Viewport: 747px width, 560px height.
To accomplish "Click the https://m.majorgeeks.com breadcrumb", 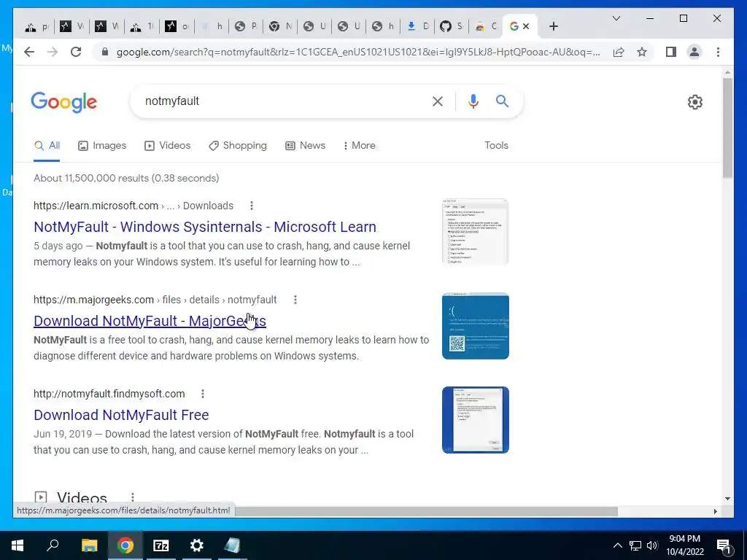I will (x=93, y=300).
